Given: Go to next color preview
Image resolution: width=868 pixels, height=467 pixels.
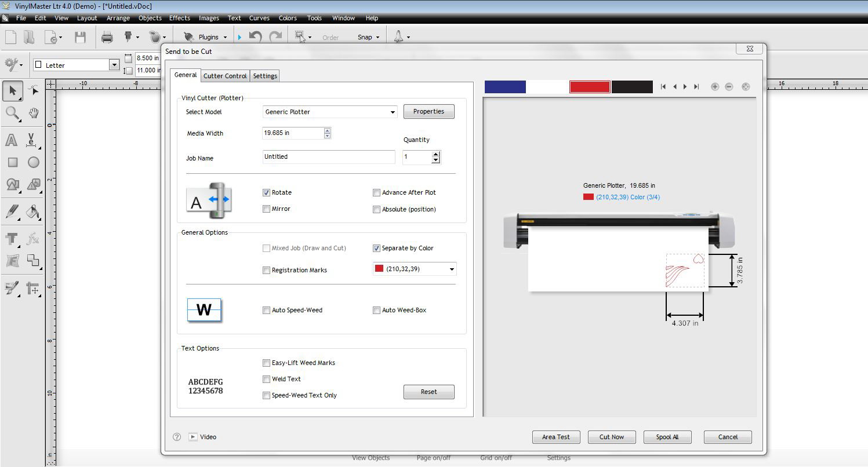Looking at the screenshot, I should (685, 87).
